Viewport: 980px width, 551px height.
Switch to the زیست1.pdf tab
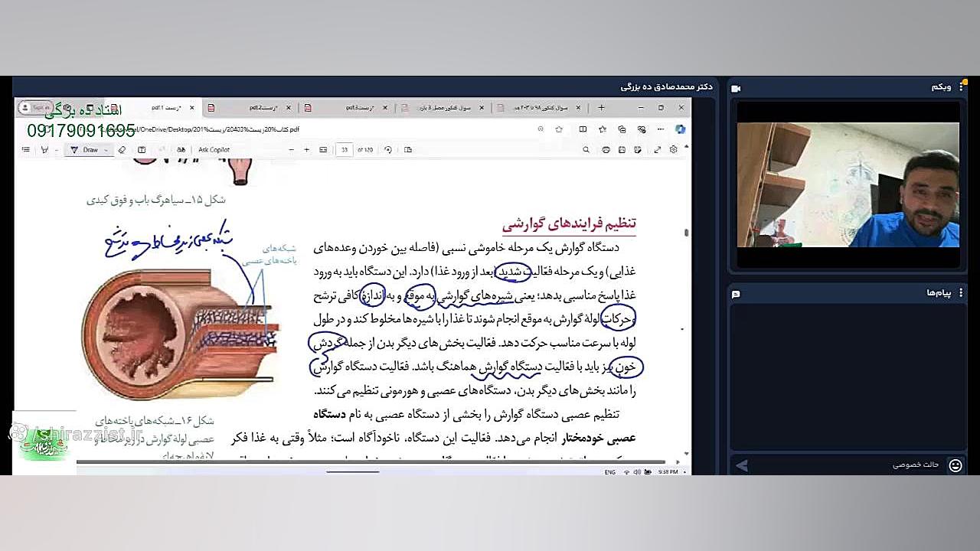(155, 108)
